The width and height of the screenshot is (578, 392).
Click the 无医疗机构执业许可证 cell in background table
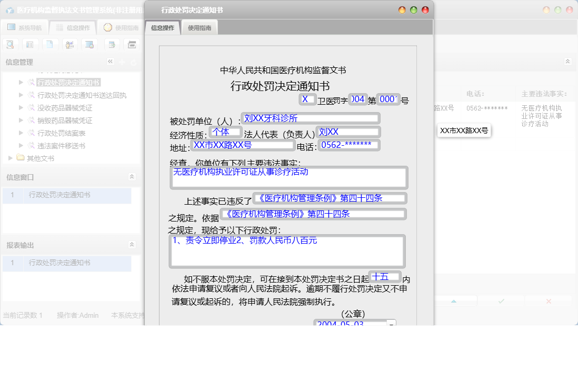[x=542, y=116]
